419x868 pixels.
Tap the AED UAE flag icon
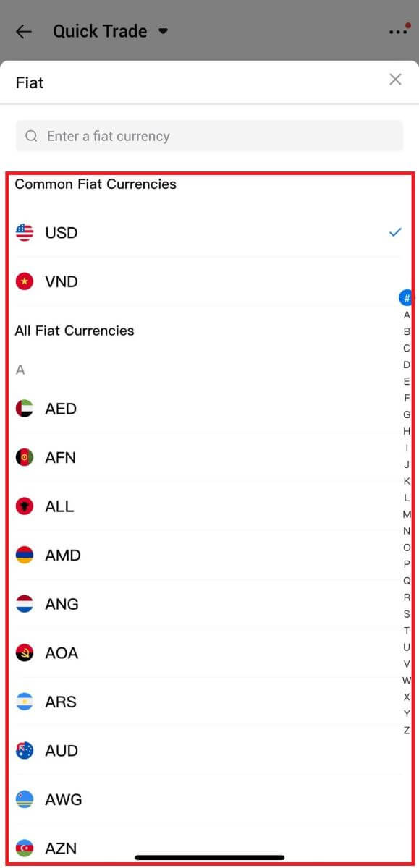tap(25, 408)
